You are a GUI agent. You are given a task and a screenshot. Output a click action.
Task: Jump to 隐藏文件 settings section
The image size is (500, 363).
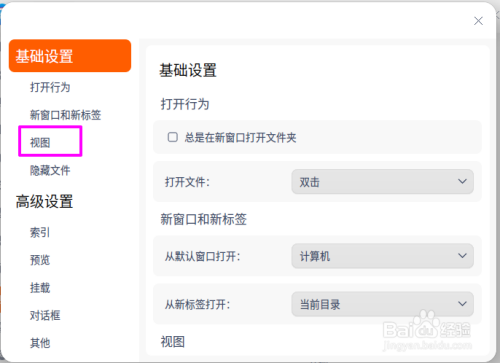pos(50,170)
